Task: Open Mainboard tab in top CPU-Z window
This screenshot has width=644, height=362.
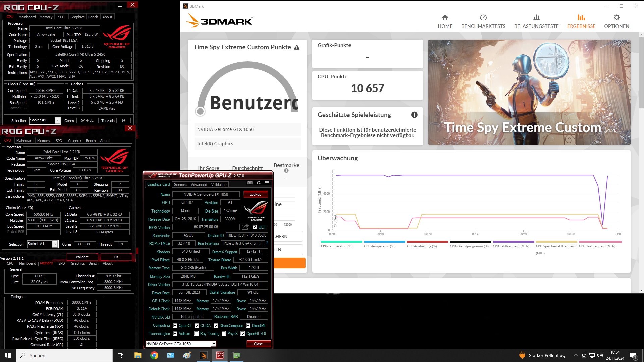Action: pyautogui.click(x=27, y=17)
